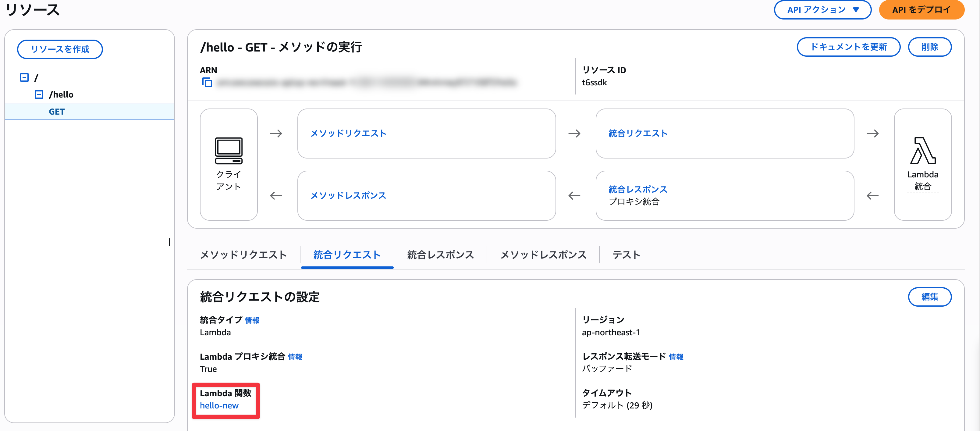Switch to the メソッドレスポンス tab

point(543,255)
